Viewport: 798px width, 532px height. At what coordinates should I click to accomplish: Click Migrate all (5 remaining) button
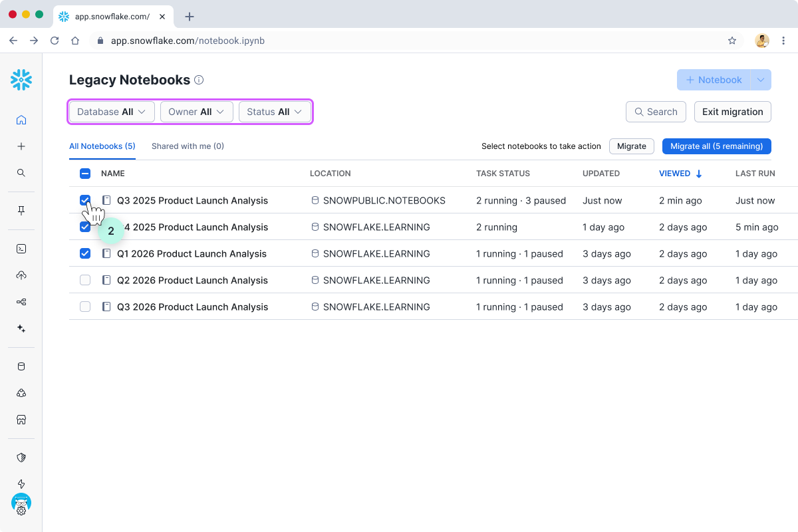(717, 146)
